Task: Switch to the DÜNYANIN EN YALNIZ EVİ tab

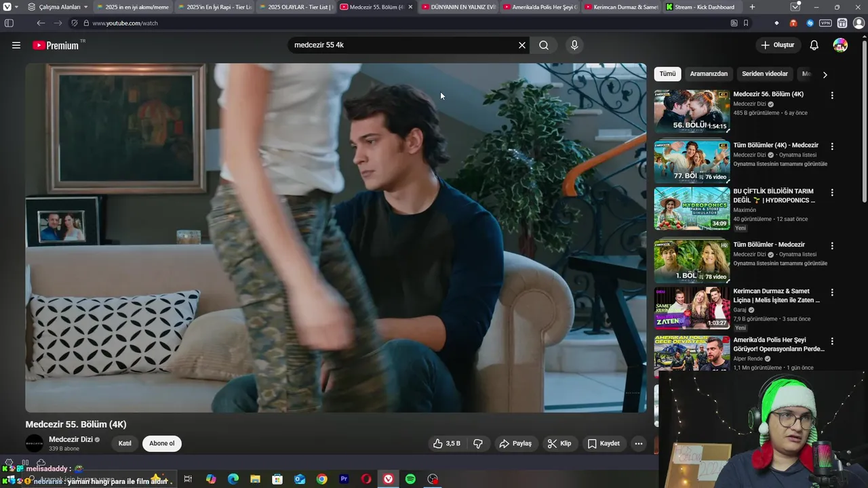Action: [x=458, y=7]
